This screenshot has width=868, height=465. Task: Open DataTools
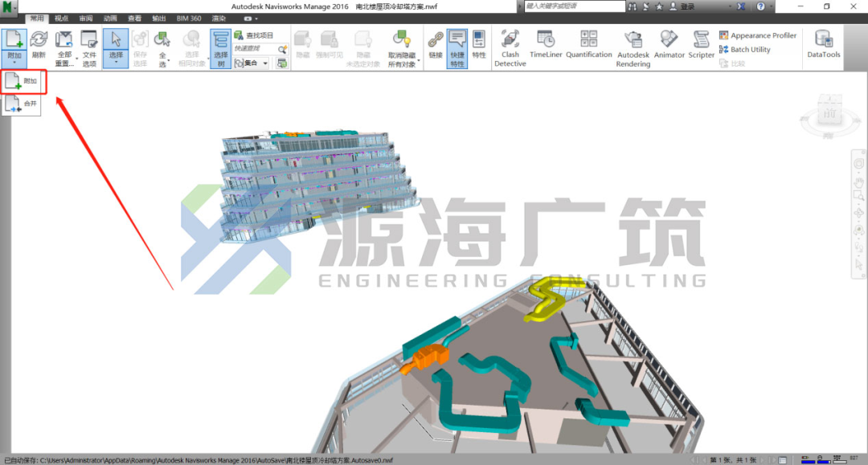823,44
